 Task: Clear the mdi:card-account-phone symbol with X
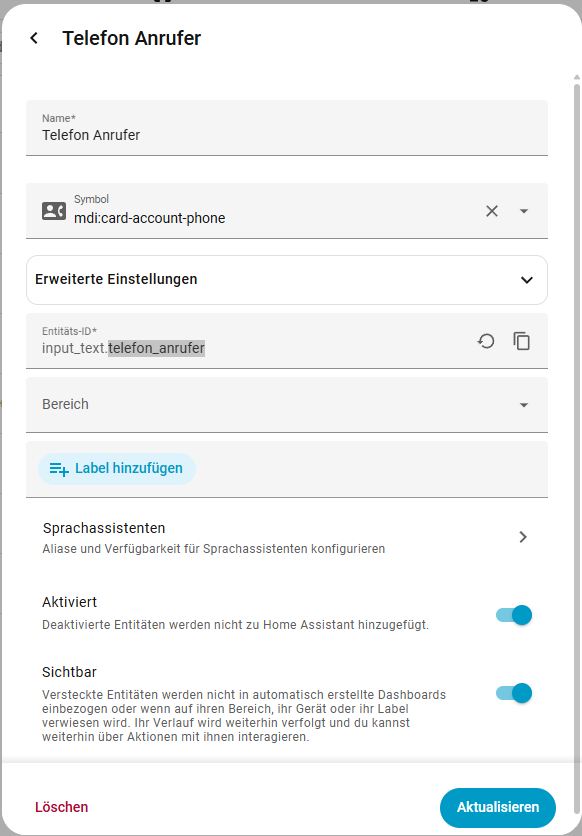tap(491, 211)
